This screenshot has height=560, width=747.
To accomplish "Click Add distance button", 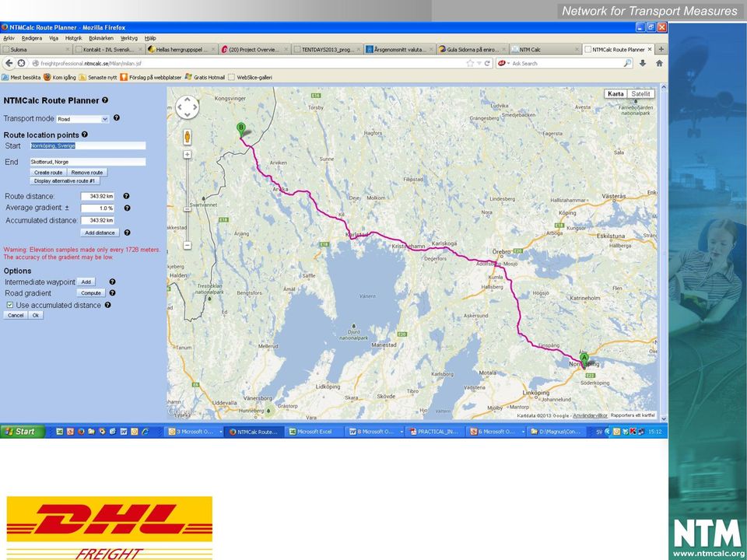I will [x=100, y=233].
